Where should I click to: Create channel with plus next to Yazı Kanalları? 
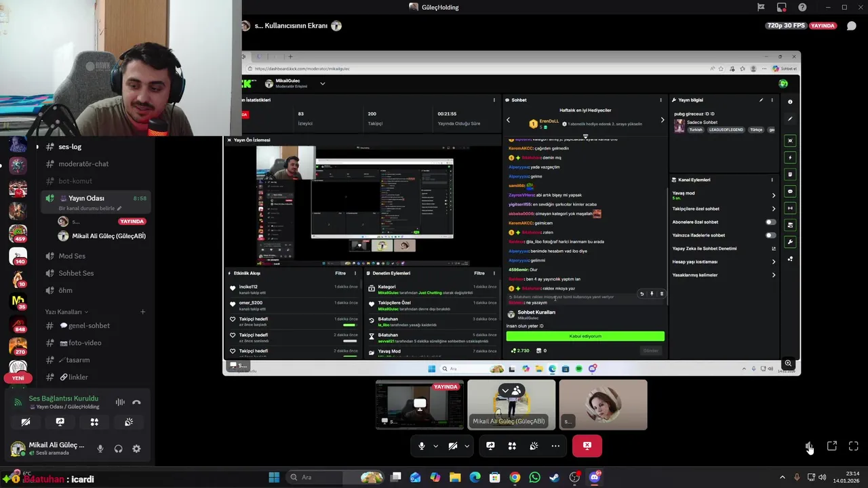click(142, 312)
